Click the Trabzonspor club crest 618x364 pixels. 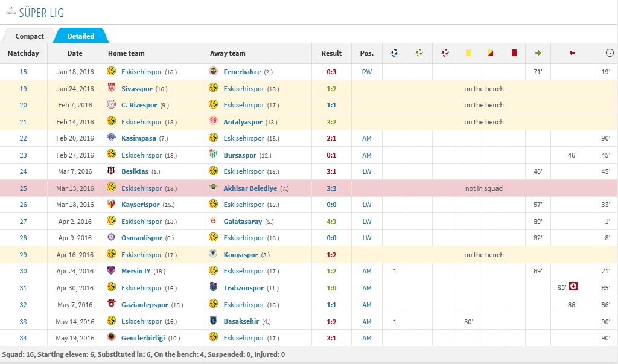click(213, 287)
